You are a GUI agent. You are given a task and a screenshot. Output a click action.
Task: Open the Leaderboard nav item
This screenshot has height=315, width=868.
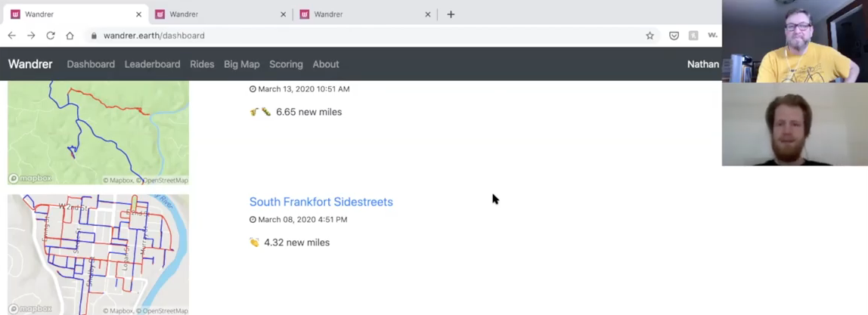(152, 64)
